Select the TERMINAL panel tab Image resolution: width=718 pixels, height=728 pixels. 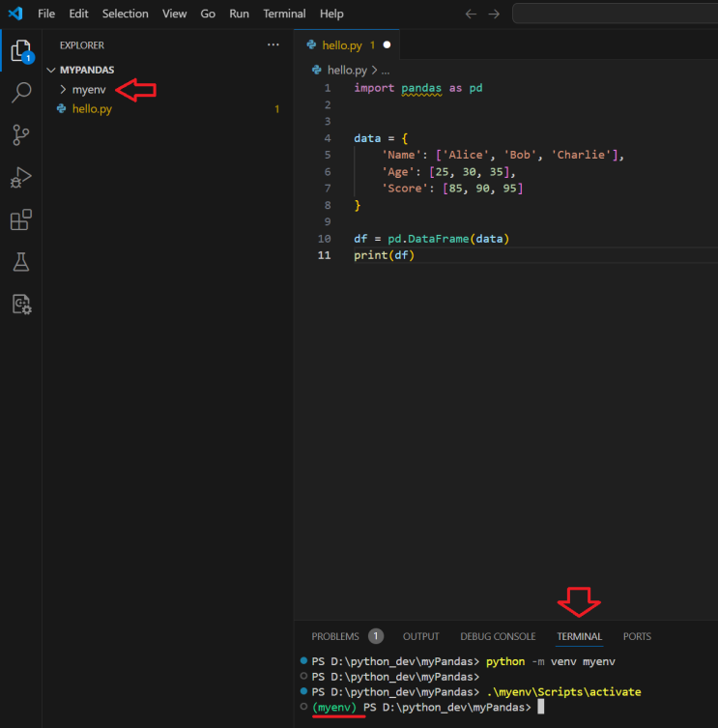click(579, 636)
